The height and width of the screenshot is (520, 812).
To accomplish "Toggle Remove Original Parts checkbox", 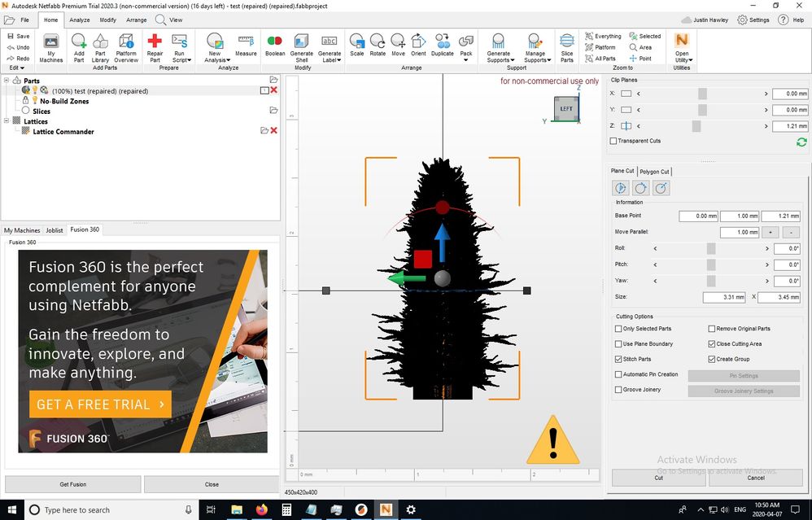I will 712,329.
